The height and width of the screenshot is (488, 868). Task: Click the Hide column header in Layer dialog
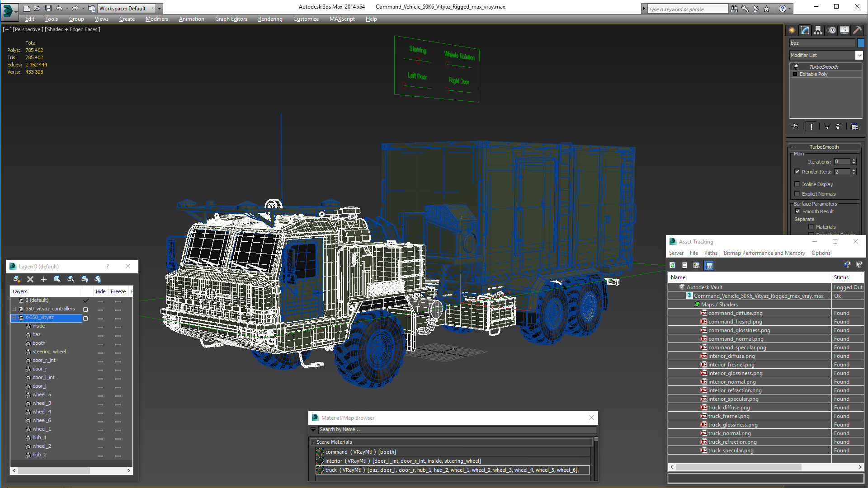click(x=100, y=291)
